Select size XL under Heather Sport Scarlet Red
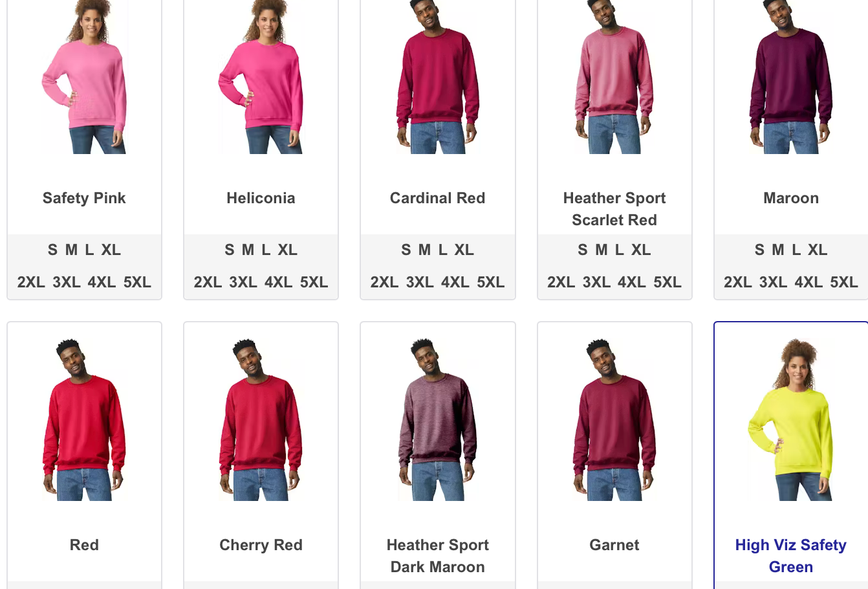Screen dimensions: 868x589 tap(641, 250)
